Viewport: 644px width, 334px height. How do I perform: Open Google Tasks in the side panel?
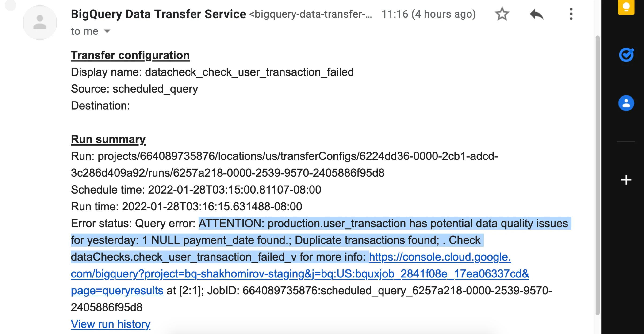626,55
